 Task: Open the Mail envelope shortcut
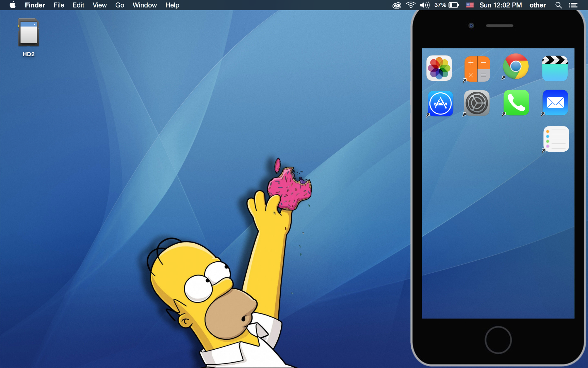tap(555, 103)
